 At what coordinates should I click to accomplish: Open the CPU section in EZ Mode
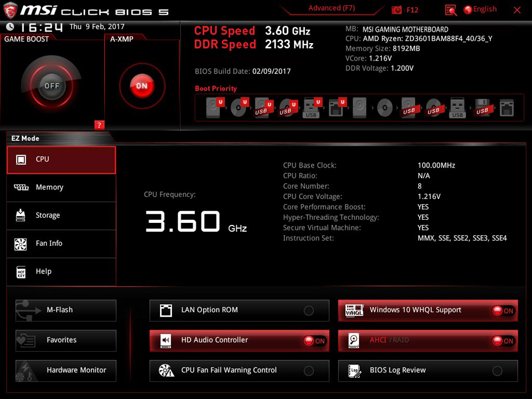(61, 160)
